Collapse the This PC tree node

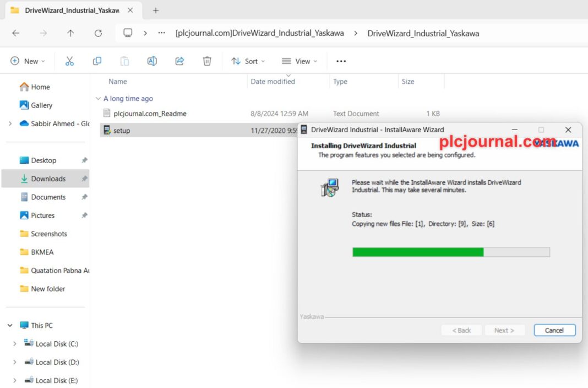10,325
